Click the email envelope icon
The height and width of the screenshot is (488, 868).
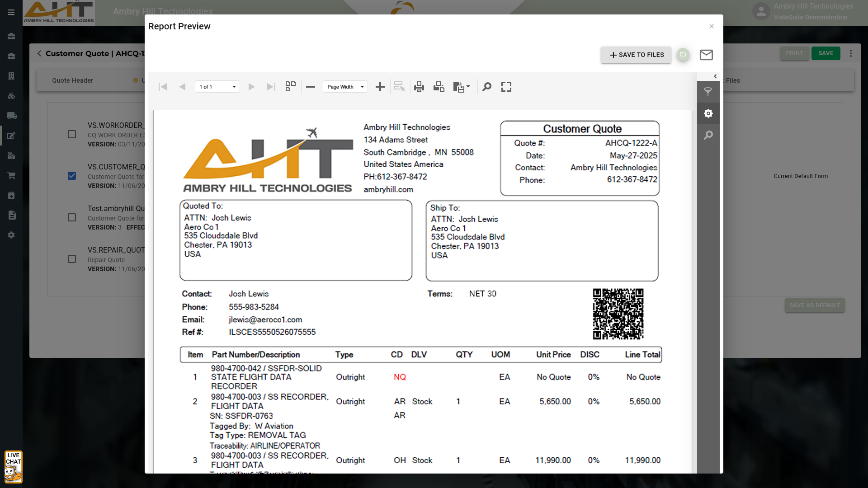click(706, 55)
